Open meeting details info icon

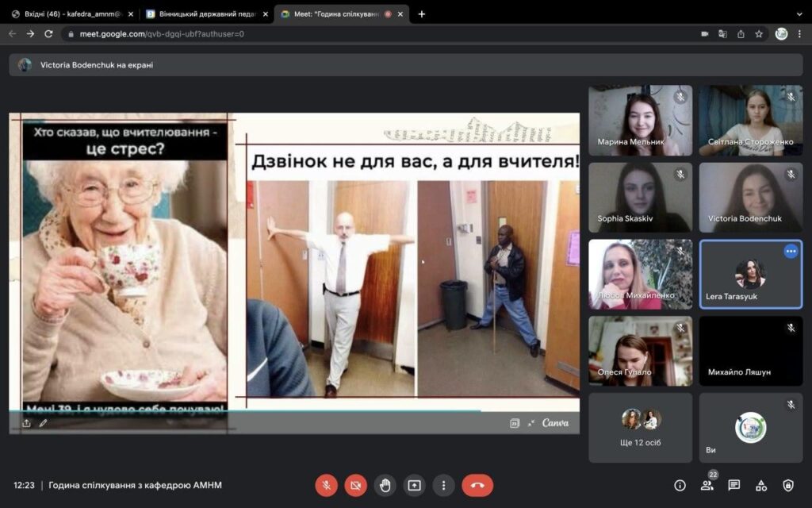680,485
